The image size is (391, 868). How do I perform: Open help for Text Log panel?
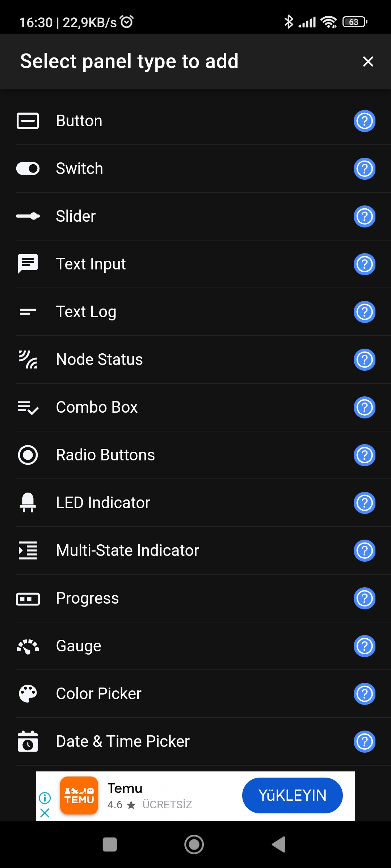click(364, 312)
